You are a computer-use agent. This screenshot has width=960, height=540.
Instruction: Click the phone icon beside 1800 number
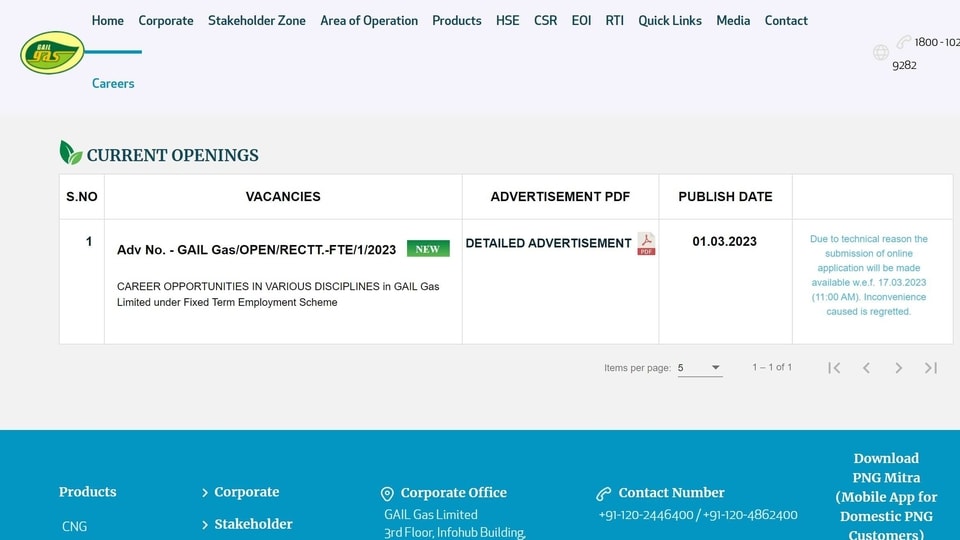(904, 42)
